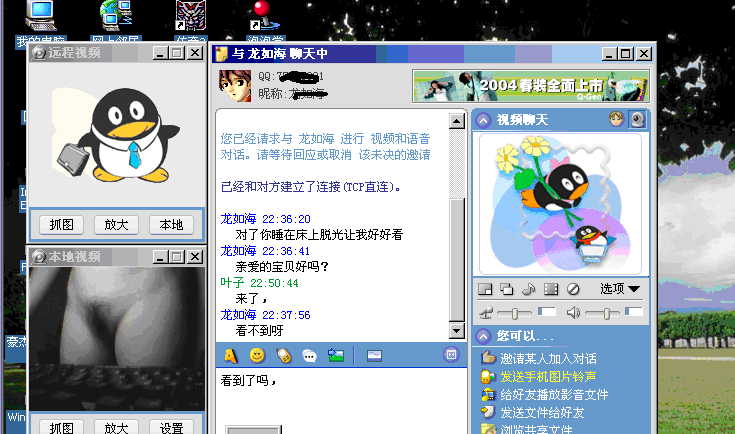Click 本地 in the 远程视频 window

[171, 224]
